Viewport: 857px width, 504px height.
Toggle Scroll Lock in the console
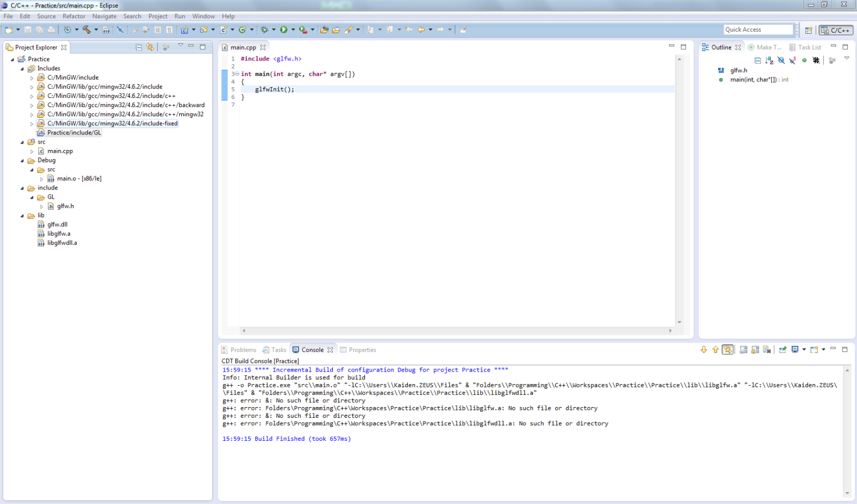[x=755, y=350]
